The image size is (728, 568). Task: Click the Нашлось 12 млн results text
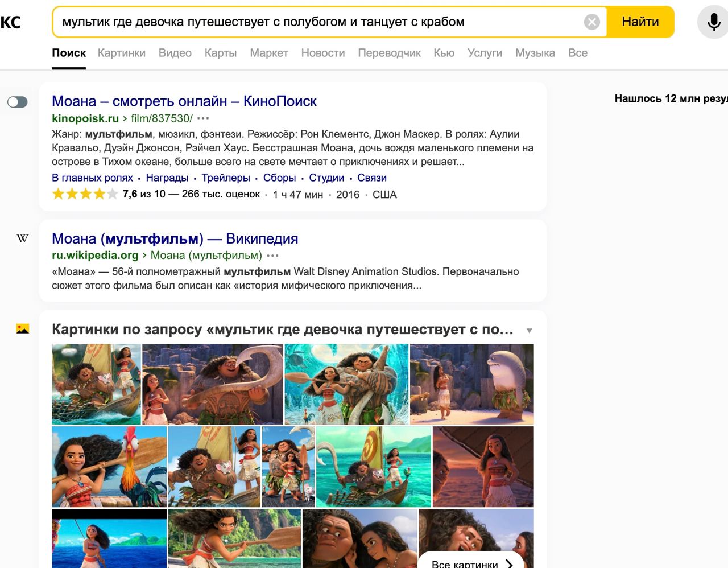click(x=671, y=98)
